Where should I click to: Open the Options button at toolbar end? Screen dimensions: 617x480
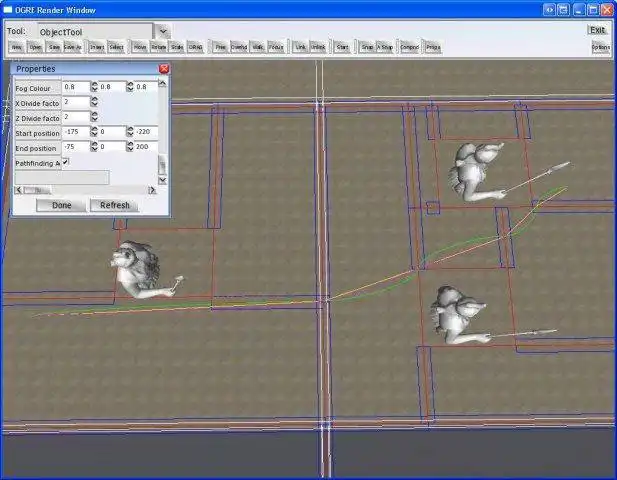[600, 47]
